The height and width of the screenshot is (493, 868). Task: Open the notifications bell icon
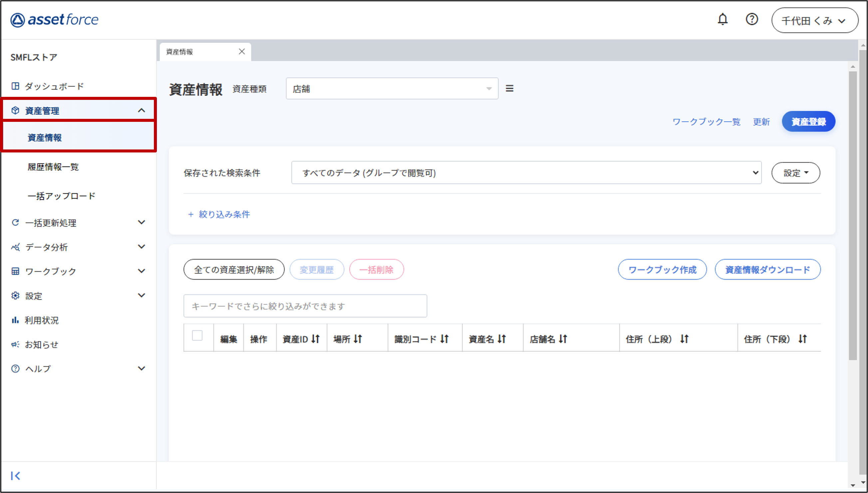click(722, 19)
